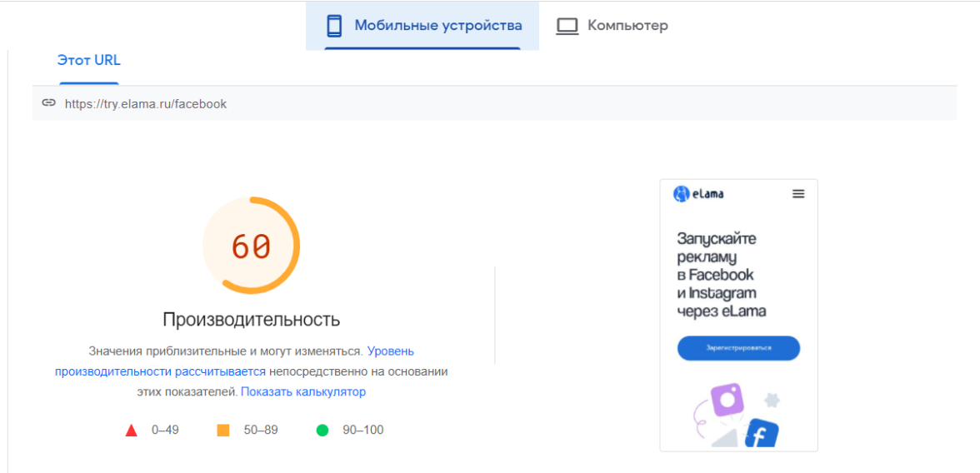Click the orange square 50–89 legend icon
980x473 pixels.
click(223, 430)
